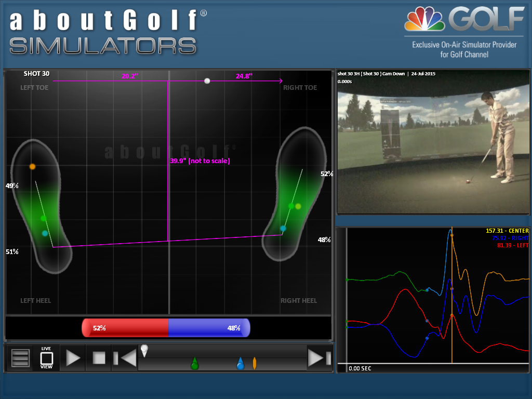The height and width of the screenshot is (399, 532).
Task: Click the orange vertical cursor in graph
Action: coord(451,295)
